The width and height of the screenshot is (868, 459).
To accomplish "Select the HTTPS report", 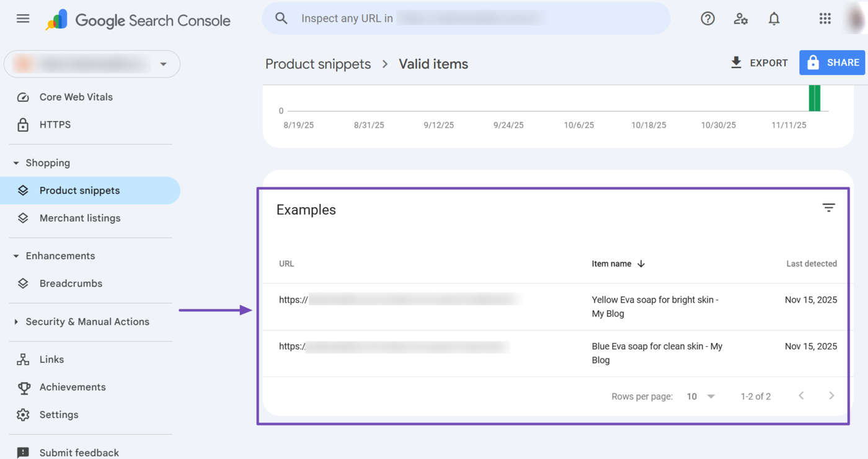I will [x=54, y=125].
